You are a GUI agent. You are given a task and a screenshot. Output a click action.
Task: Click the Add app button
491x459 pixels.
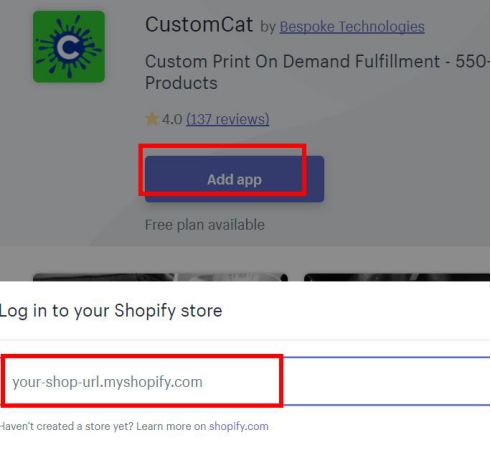click(x=234, y=179)
